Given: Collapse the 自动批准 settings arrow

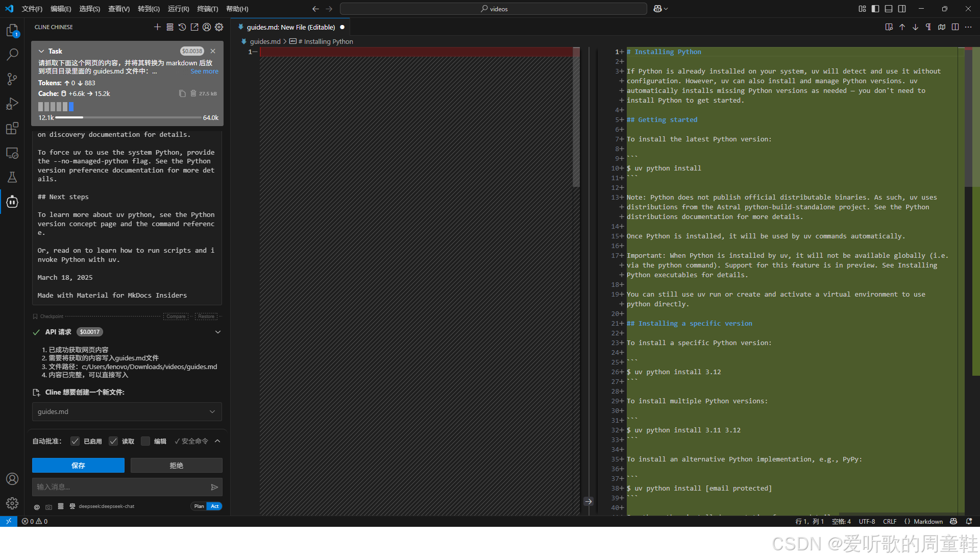Looking at the screenshot, I should point(217,441).
